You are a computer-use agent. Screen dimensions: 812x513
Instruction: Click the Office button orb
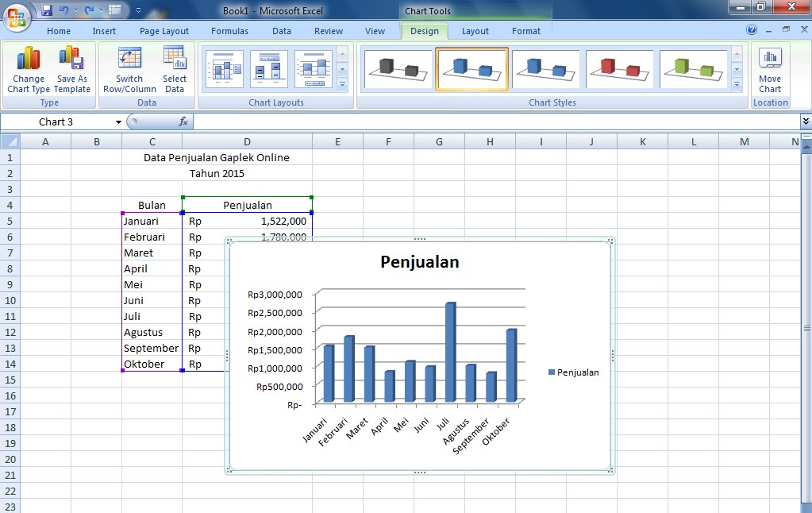click(17, 17)
